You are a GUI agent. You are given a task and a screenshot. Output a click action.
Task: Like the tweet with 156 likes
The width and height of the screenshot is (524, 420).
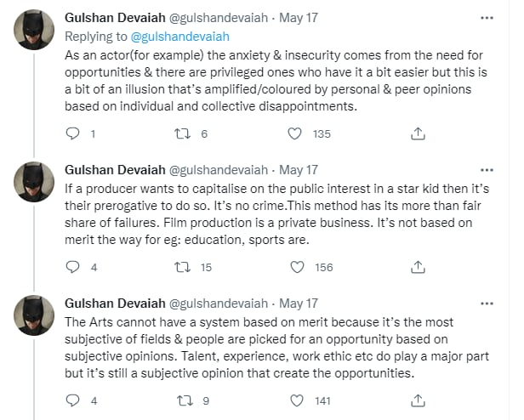[297, 267]
